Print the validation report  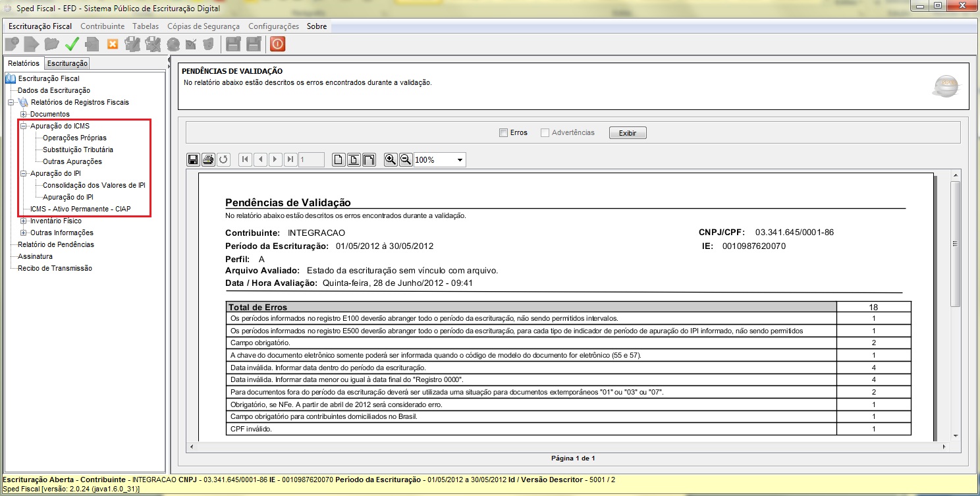tap(208, 159)
